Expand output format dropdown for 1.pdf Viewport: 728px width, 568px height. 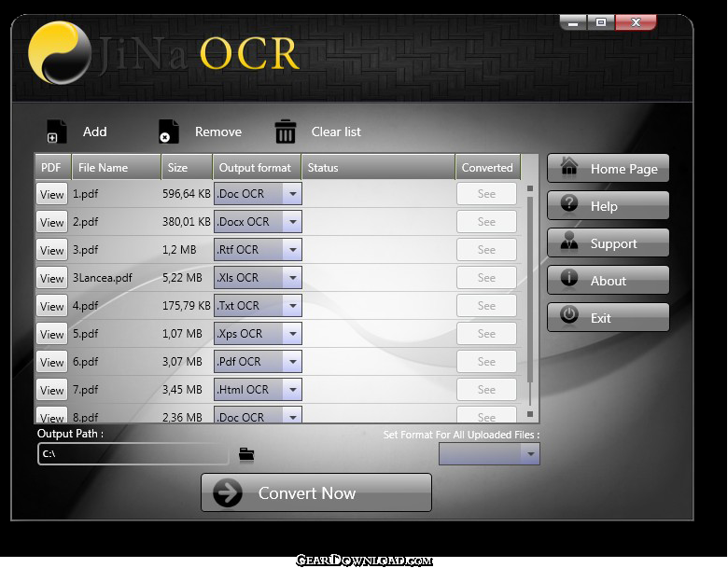[x=293, y=194]
